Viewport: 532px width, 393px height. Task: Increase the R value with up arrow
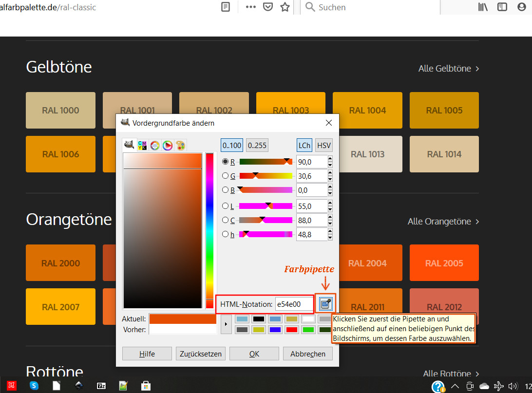330,158
